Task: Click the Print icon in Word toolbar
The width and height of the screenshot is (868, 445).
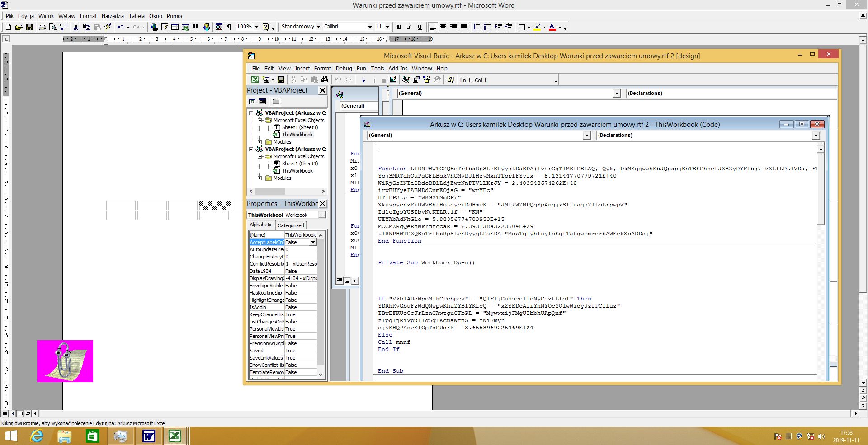Action: (x=42, y=27)
